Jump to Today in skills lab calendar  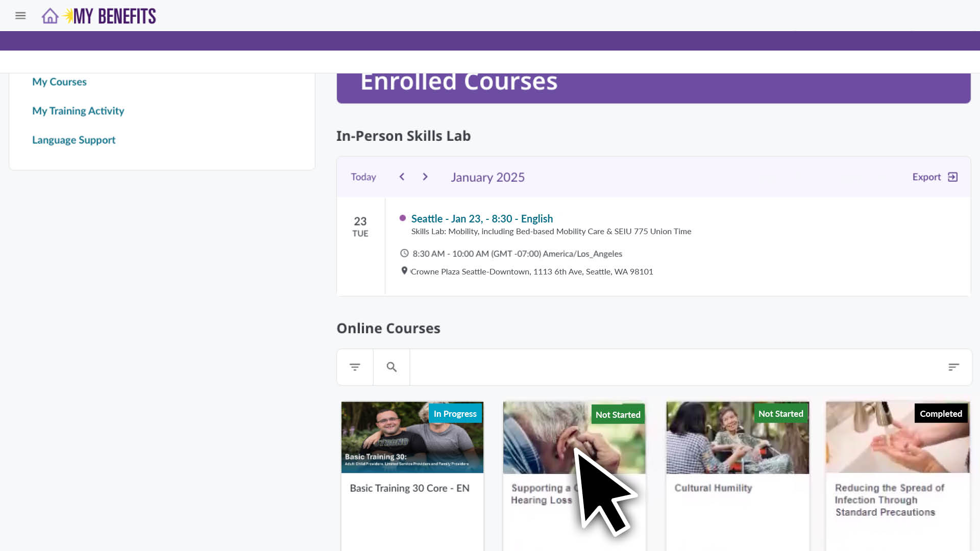tap(363, 177)
